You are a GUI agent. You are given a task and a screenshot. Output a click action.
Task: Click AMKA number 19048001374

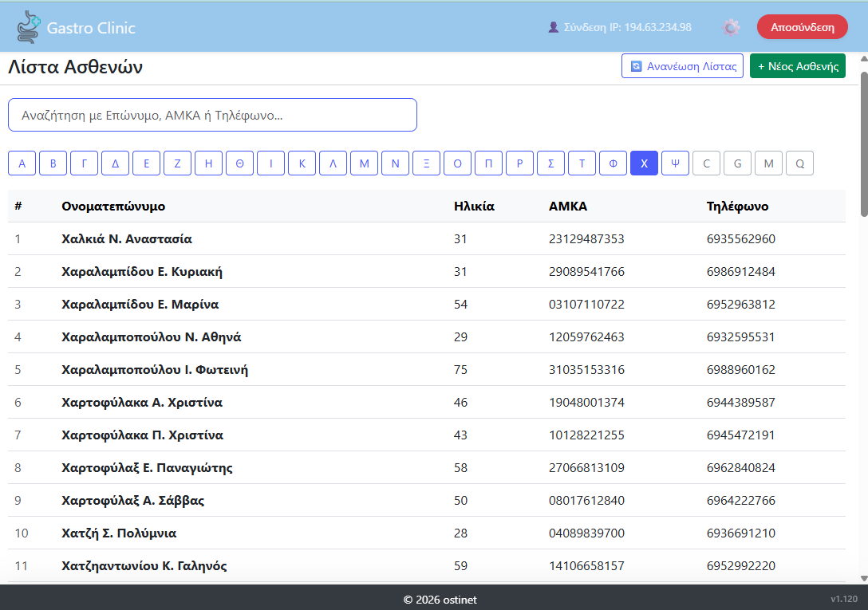click(586, 403)
